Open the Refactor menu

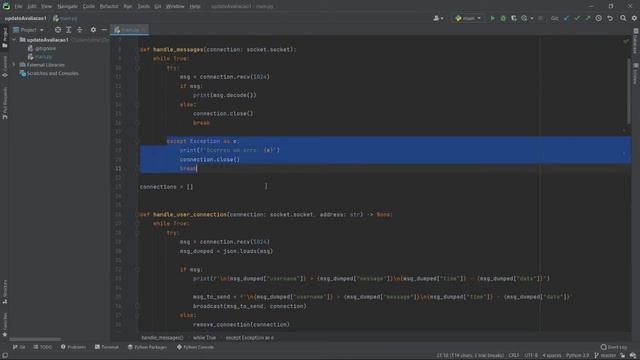pyautogui.click(x=109, y=7)
